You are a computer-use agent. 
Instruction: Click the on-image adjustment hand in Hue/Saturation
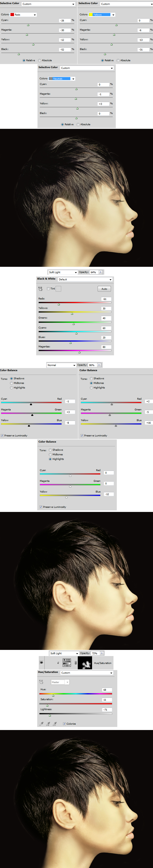(x=41, y=682)
